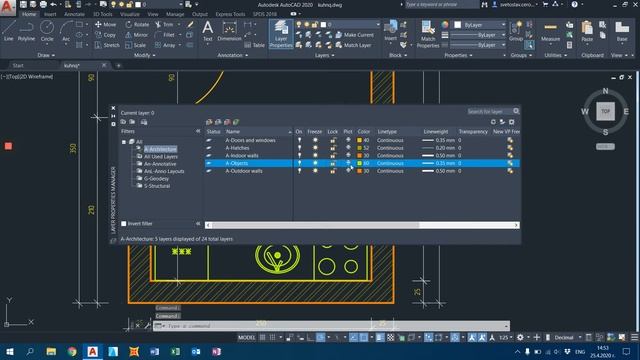Freeze the A-Doors and windows layer
The height and width of the screenshot is (360, 640).
(315, 140)
